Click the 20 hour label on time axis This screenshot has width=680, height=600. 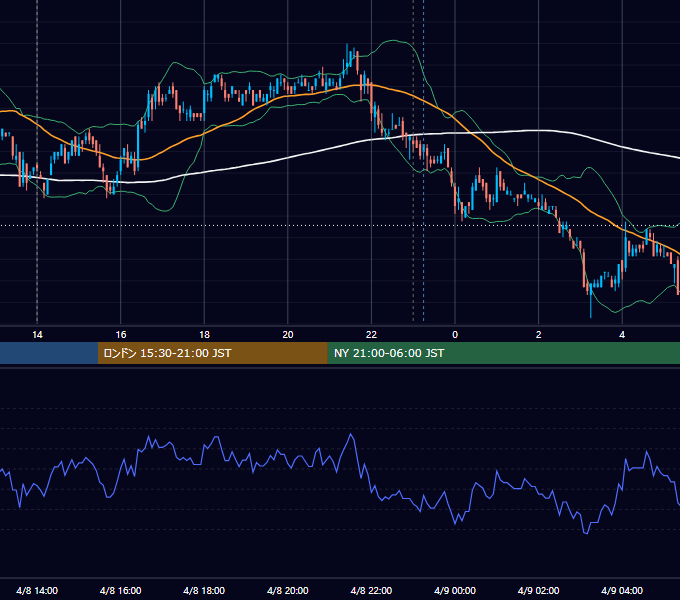click(288, 335)
